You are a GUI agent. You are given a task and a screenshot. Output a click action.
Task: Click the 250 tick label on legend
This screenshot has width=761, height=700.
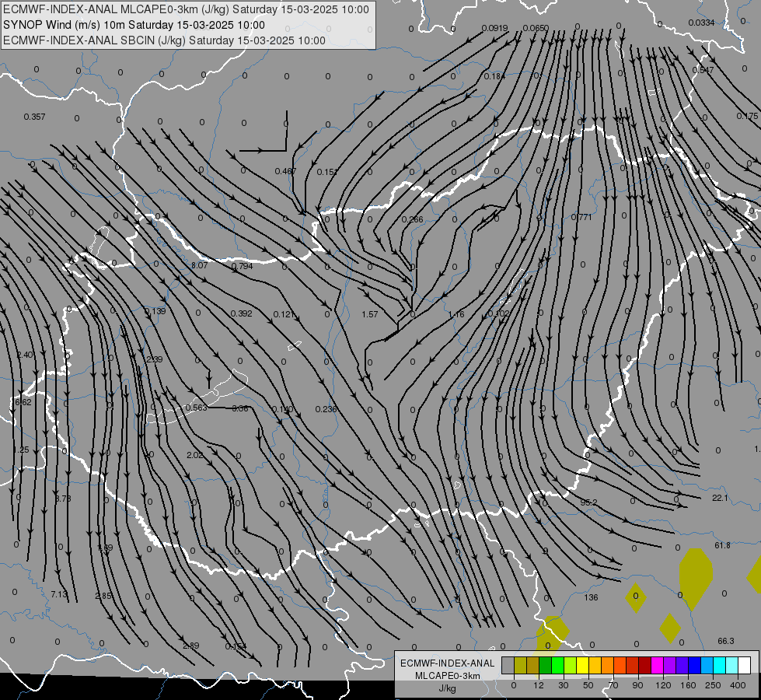[x=713, y=685]
